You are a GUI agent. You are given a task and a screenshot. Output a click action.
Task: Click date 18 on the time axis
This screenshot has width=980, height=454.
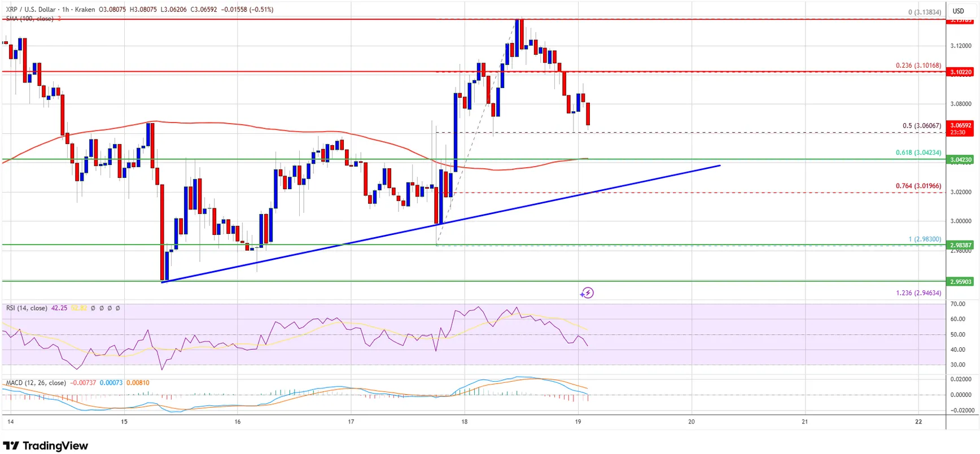click(465, 422)
